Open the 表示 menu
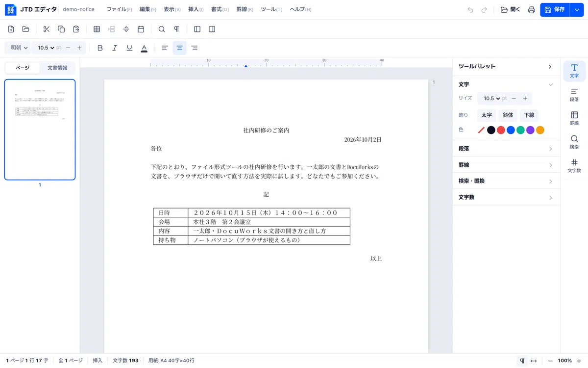The width and height of the screenshot is (588, 368). click(172, 9)
